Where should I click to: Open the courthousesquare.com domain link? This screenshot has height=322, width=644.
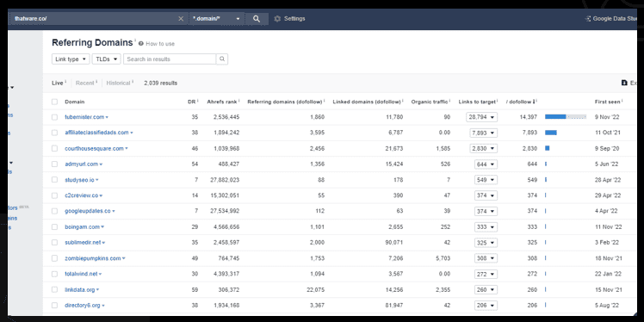[x=94, y=149]
